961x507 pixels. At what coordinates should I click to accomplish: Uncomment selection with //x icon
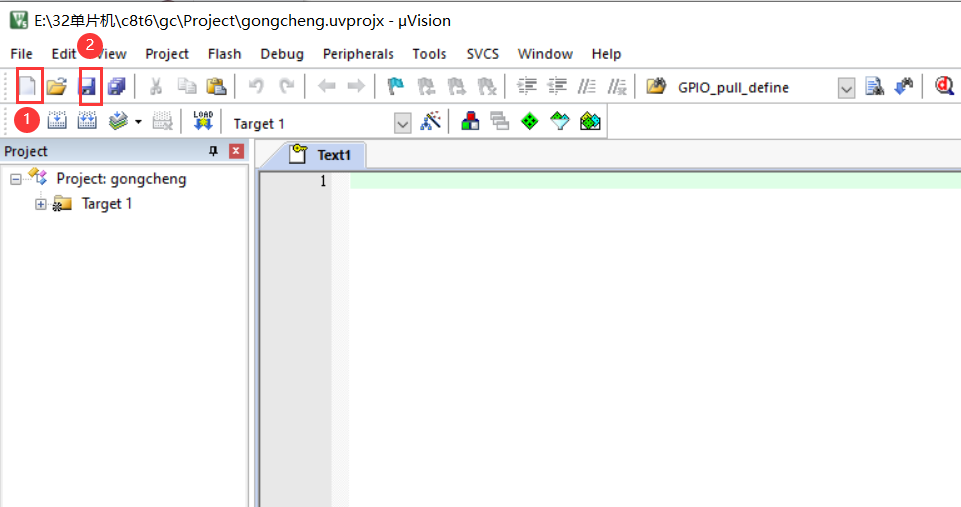coord(617,86)
